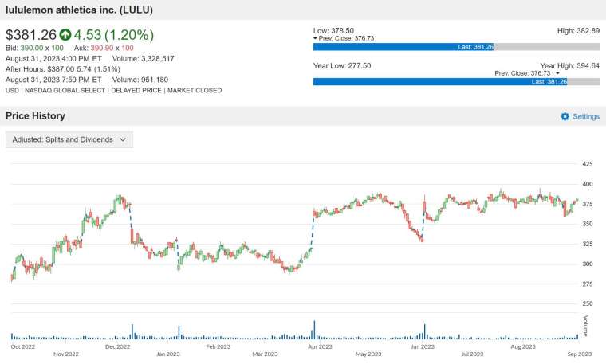
Task: Click the Prev. Close marker under Low: 378.50
Action: [x=344, y=38]
